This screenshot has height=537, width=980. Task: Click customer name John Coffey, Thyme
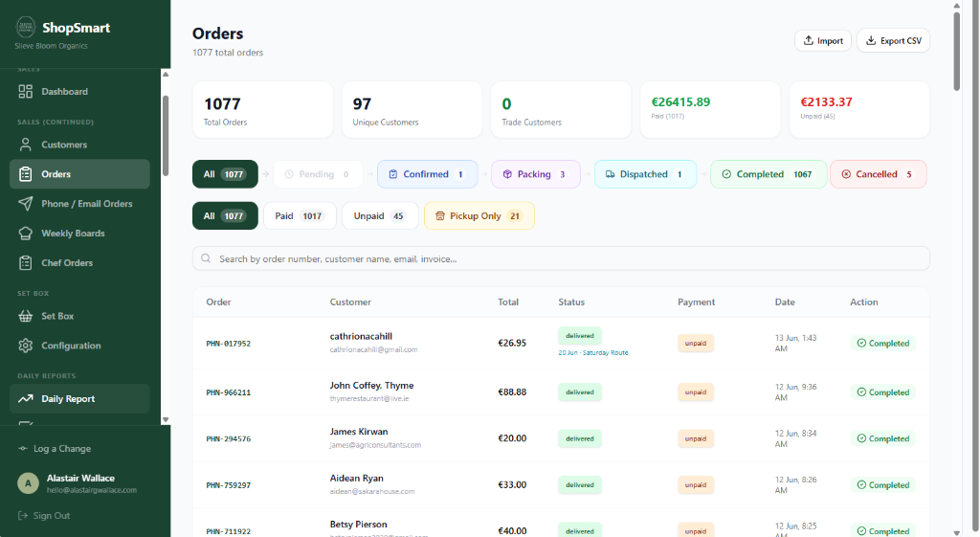(x=371, y=385)
